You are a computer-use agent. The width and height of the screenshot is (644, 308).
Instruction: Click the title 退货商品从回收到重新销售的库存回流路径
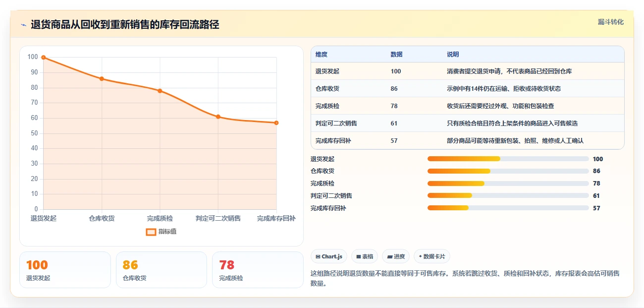(125, 25)
